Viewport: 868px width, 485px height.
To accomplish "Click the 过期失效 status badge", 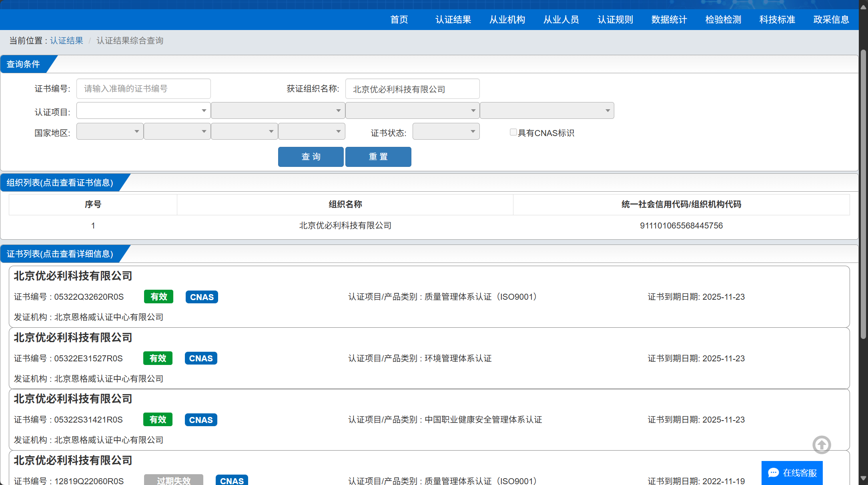I will click(x=173, y=480).
